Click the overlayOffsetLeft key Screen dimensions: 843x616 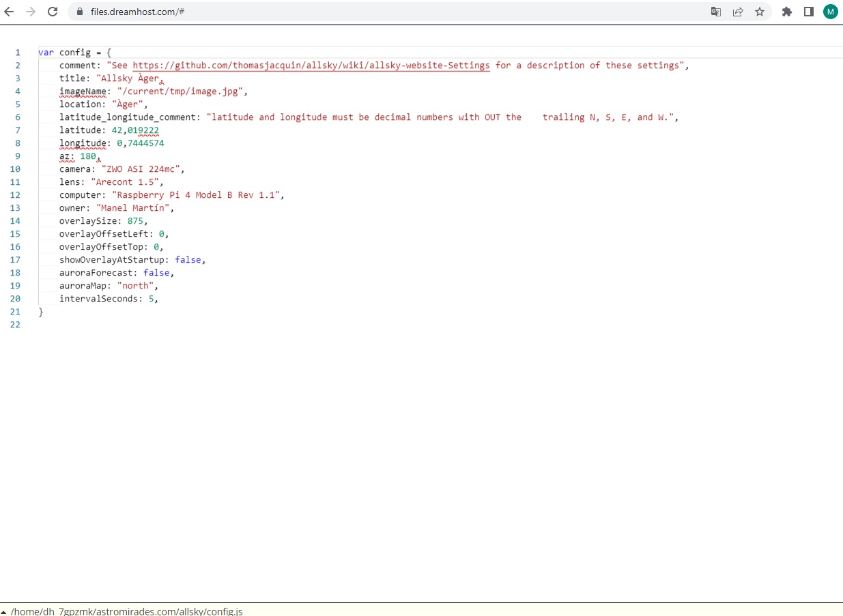tap(104, 234)
